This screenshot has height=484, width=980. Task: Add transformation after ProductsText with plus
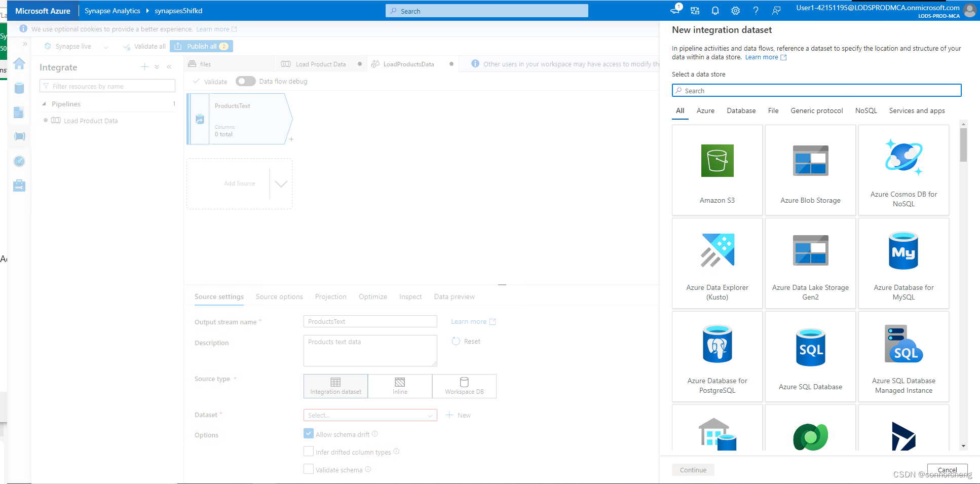[x=291, y=139]
